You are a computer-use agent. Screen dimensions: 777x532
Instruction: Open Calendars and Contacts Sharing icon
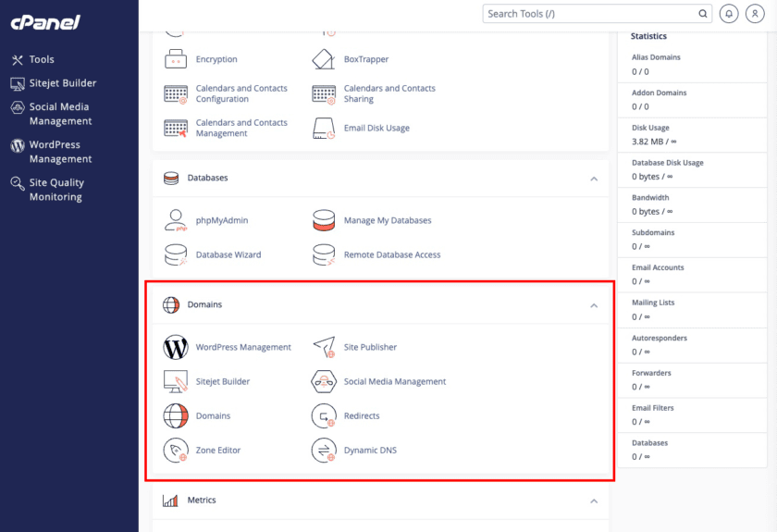pyautogui.click(x=324, y=93)
